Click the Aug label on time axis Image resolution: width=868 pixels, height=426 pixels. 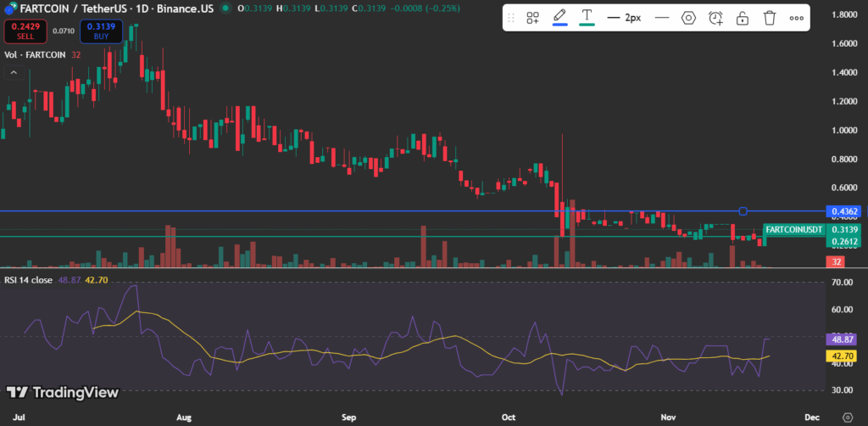tap(185, 417)
